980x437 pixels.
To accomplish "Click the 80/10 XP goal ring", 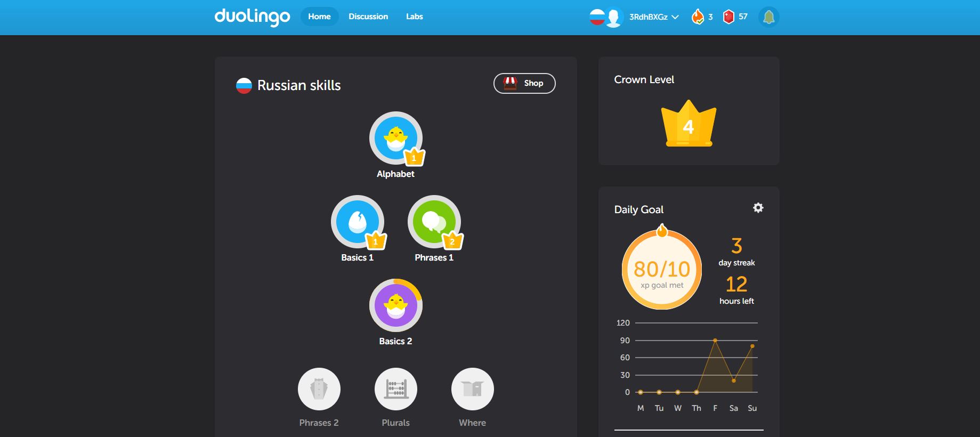I will (662, 270).
